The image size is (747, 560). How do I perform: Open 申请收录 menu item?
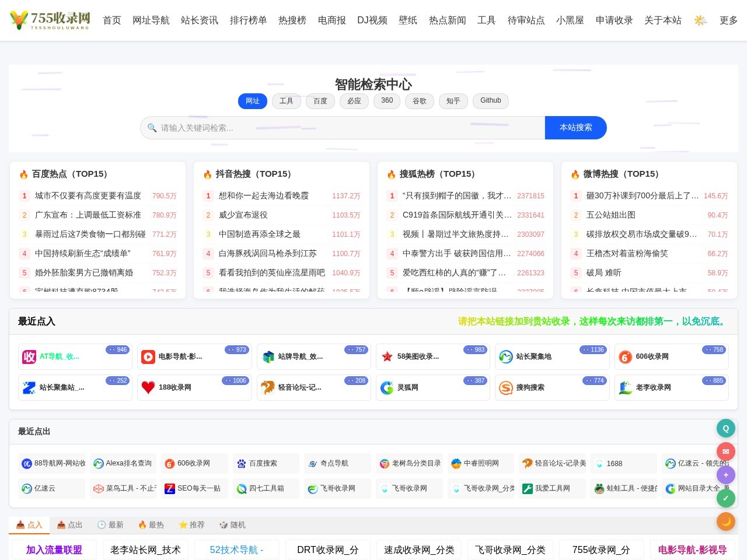pos(615,20)
